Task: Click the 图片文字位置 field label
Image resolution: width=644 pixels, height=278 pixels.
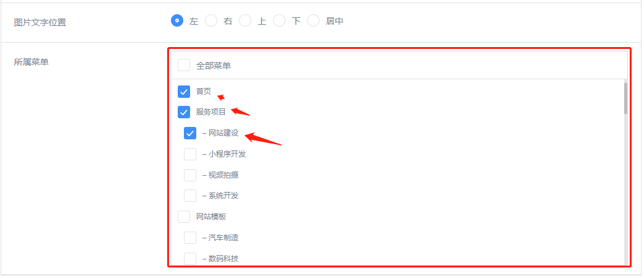Action: [x=40, y=22]
